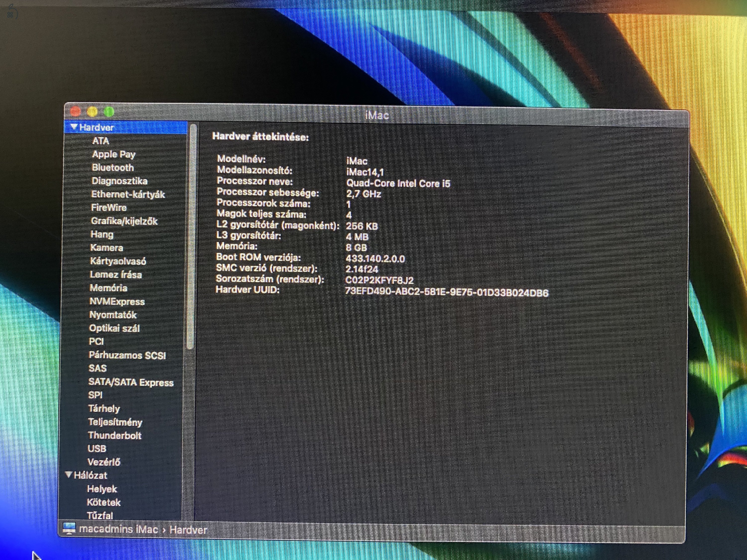747x560 pixels.
Task: Open Párhuzamos SCSI entry
Action: tap(127, 355)
